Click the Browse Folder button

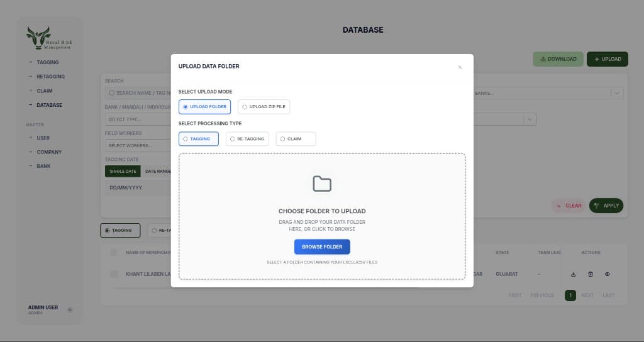point(322,246)
